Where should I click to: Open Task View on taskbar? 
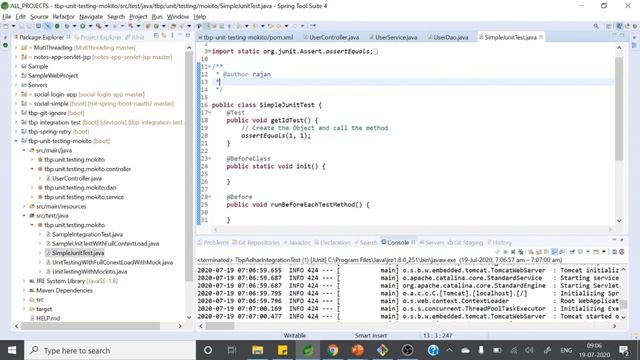[x=232, y=350]
